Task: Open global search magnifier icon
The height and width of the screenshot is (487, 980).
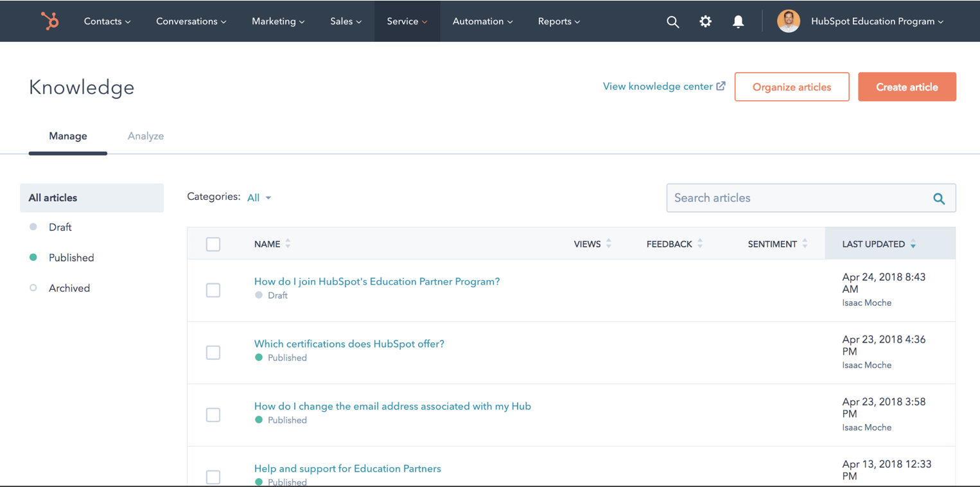Action: [672, 22]
